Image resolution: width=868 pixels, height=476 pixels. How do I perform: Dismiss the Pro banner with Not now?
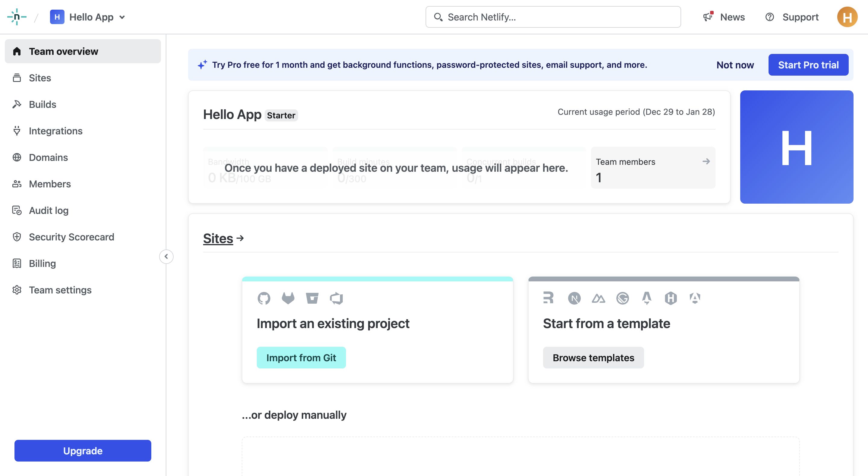tap(735, 65)
